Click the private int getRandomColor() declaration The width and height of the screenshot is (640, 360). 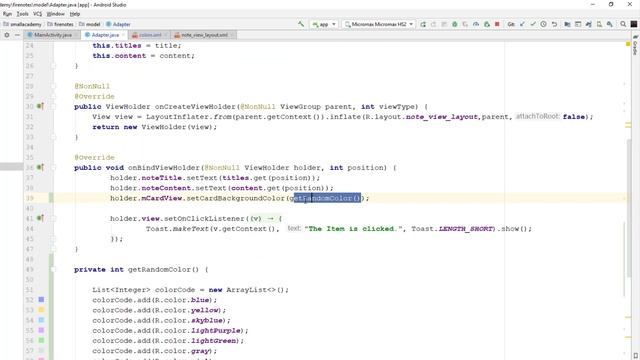(x=141, y=269)
